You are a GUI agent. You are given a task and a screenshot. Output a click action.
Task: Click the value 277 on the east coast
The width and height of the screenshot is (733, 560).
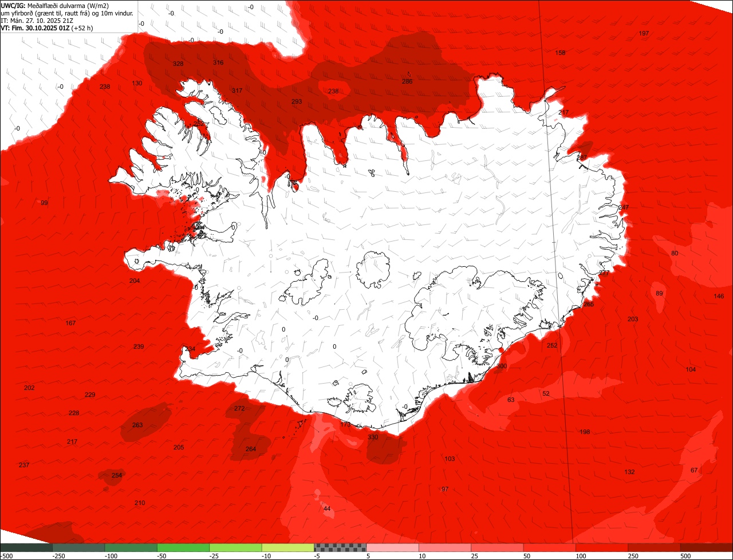pyautogui.click(x=604, y=273)
